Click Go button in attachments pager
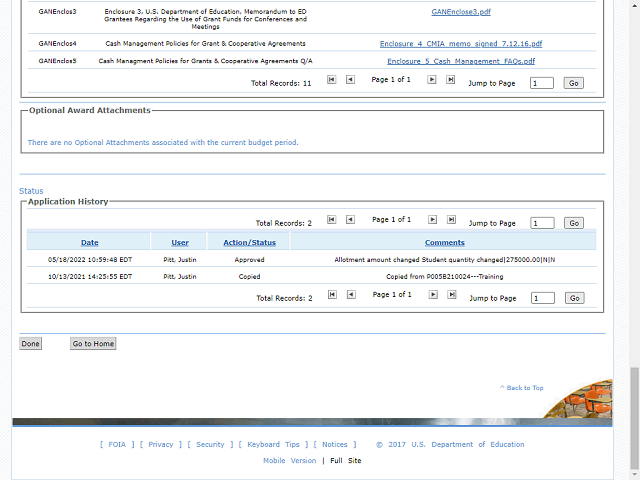 coord(573,83)
